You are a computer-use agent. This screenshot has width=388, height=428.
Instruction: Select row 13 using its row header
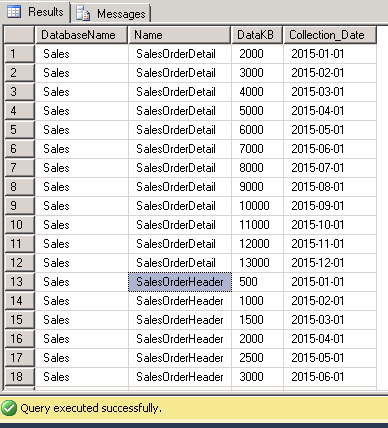[19, 282]
